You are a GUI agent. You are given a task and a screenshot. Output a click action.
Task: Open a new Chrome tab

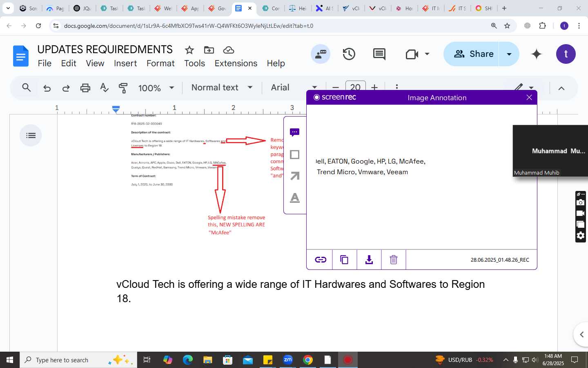504,8
